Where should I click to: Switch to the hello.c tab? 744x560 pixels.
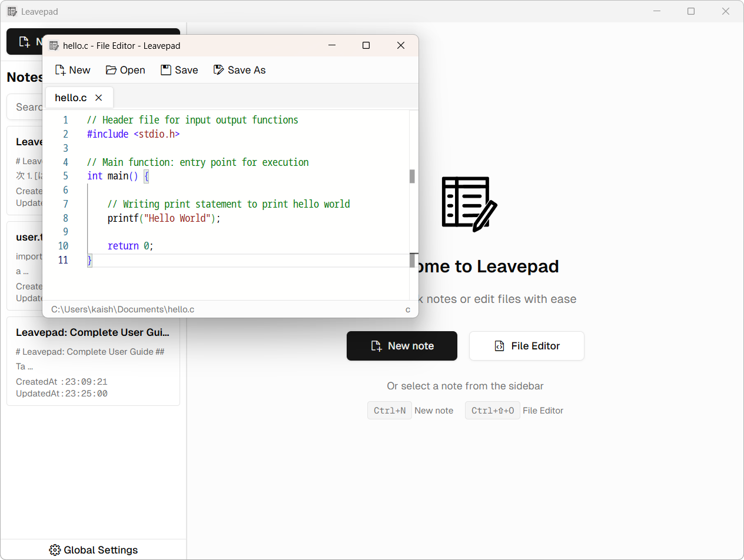point(71,98)
